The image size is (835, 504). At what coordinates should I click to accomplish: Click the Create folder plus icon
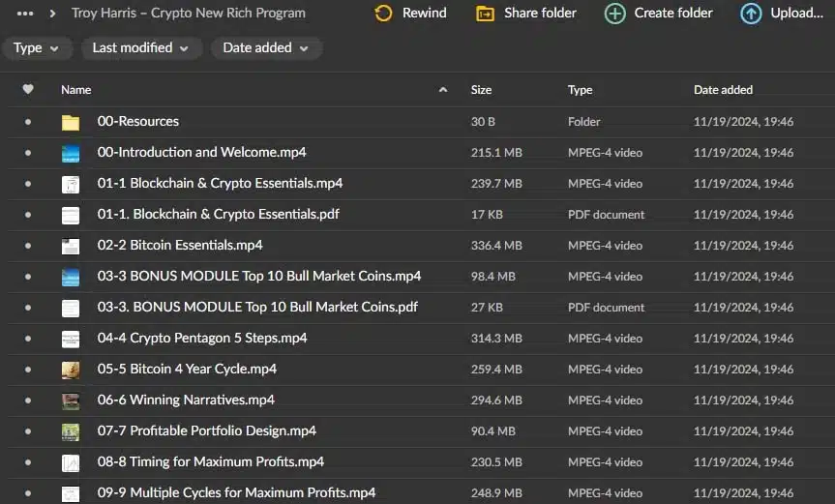615,14
